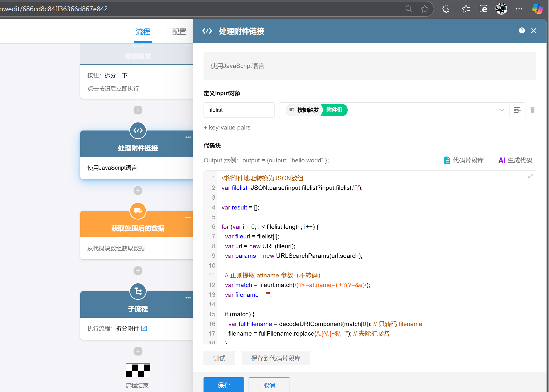549x392 pixels.
Task: Delete the filelist input with the trash icon
Action: click(532, 110)
